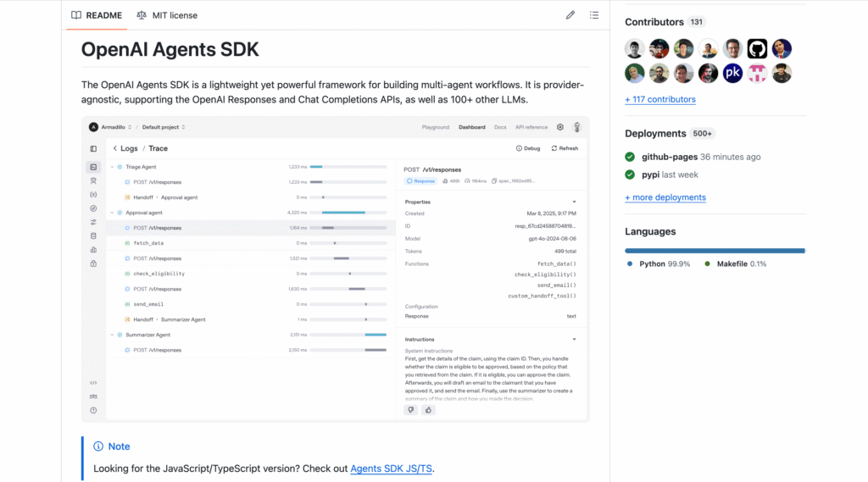Click the Contributors heading
868x482 pixels.
coord(654,22)
